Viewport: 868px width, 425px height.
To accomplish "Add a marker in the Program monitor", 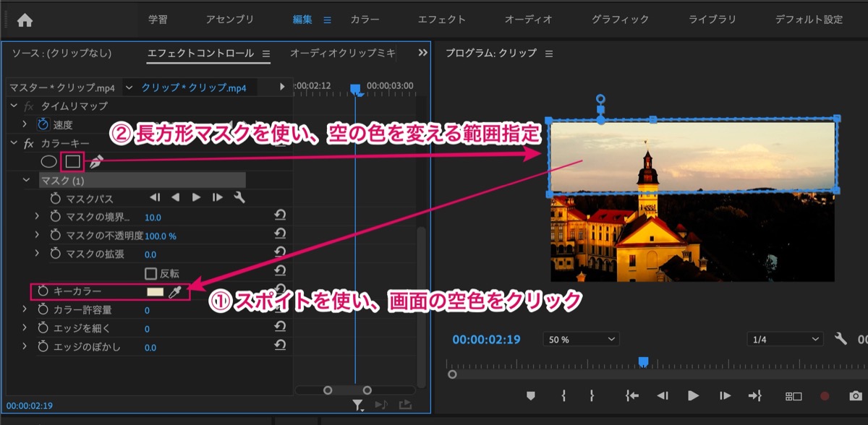I will [530, 395].
